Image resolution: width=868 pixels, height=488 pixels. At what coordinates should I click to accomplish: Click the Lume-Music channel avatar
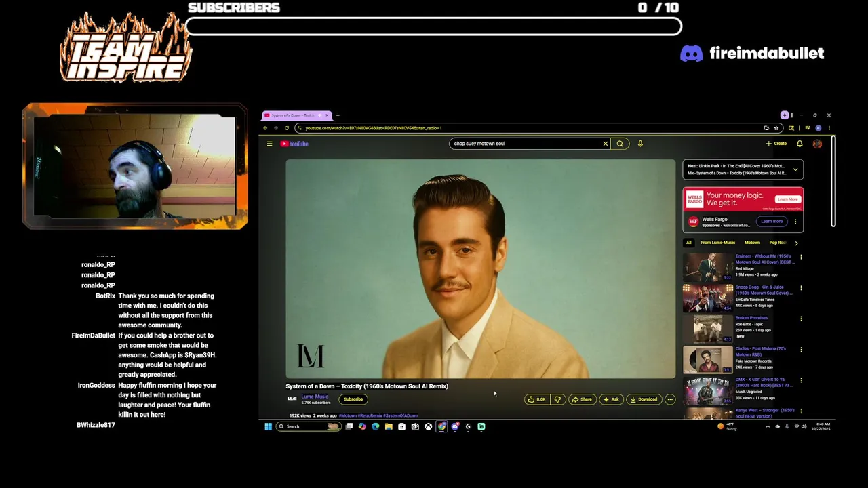(292, 399)
